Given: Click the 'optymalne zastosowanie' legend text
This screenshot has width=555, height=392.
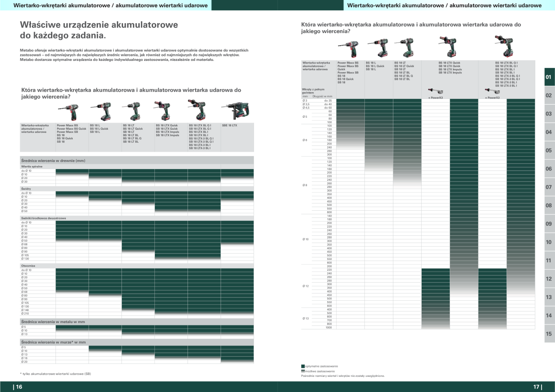Looking at the screenshot, I should click(322, 366).
